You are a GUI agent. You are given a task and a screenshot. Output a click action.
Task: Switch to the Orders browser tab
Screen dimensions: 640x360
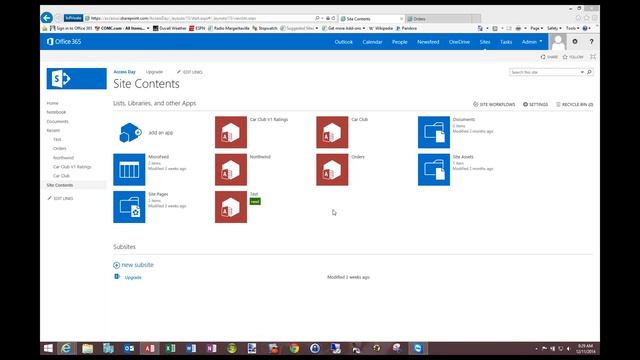click(x=443, y=18)
